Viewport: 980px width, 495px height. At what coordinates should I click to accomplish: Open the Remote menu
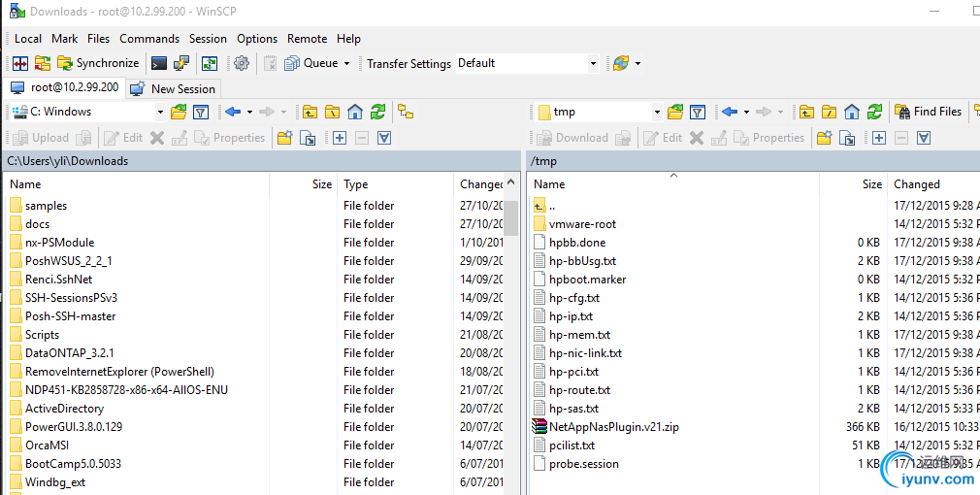(x=307, y=39)
